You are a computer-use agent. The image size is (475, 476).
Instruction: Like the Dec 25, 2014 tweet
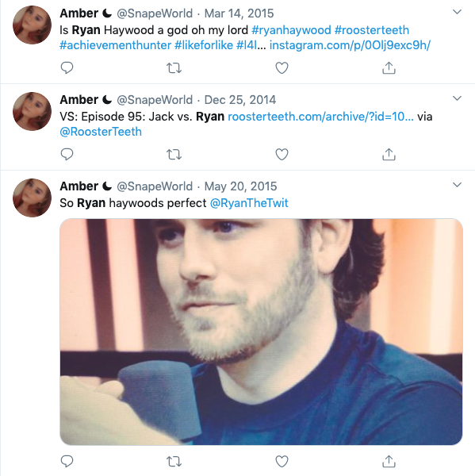point(282,155)
